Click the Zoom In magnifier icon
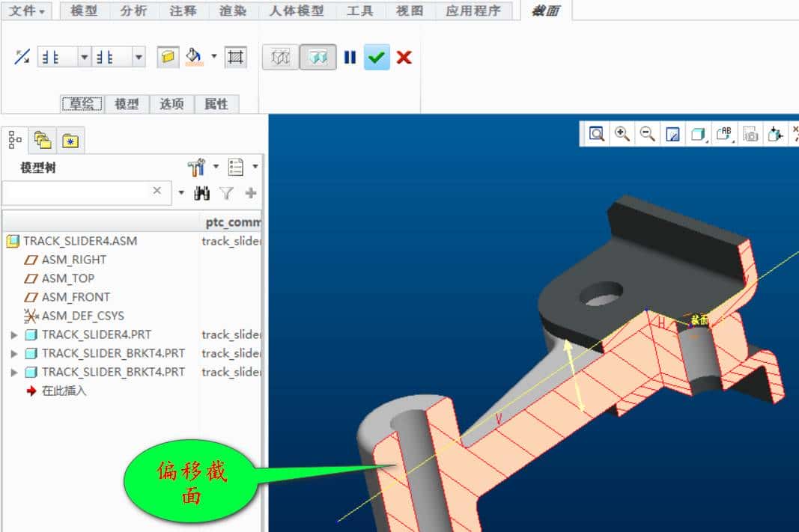The width and height of the screenshot is (799, 532). [622, 134]
